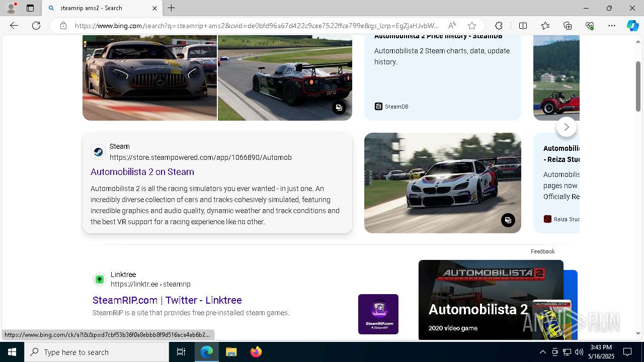Launch Firefox from taskbar
Image resolution: width=644 pixels, height=362 pixels.
coord(256,352)
